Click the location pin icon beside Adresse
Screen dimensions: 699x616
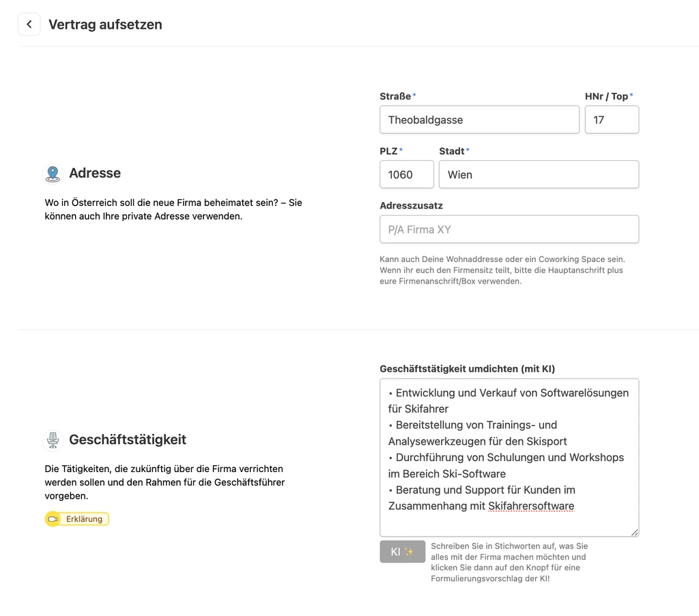[x=53, y=173]
